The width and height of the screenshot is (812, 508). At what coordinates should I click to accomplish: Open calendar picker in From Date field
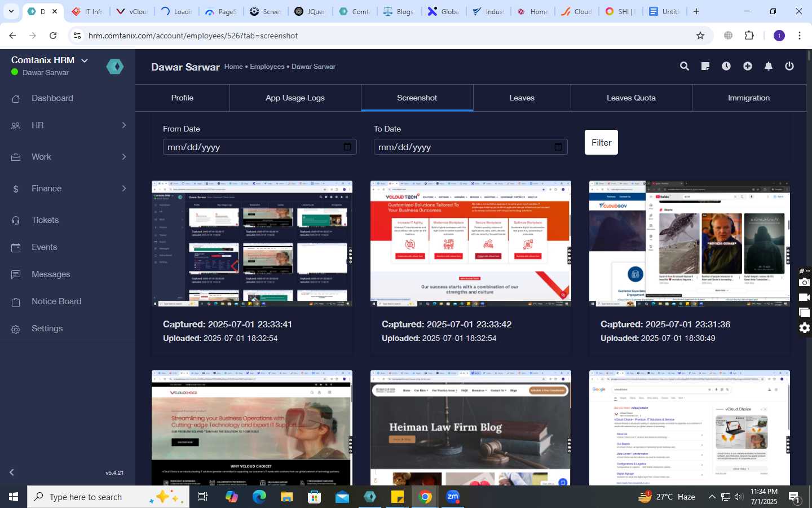tap(347, 147)
